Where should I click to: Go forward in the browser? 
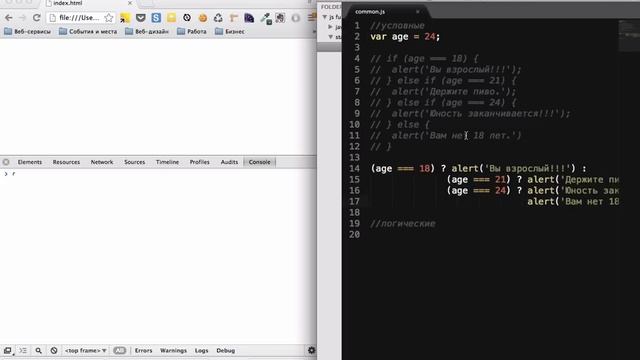pos(22,18)
